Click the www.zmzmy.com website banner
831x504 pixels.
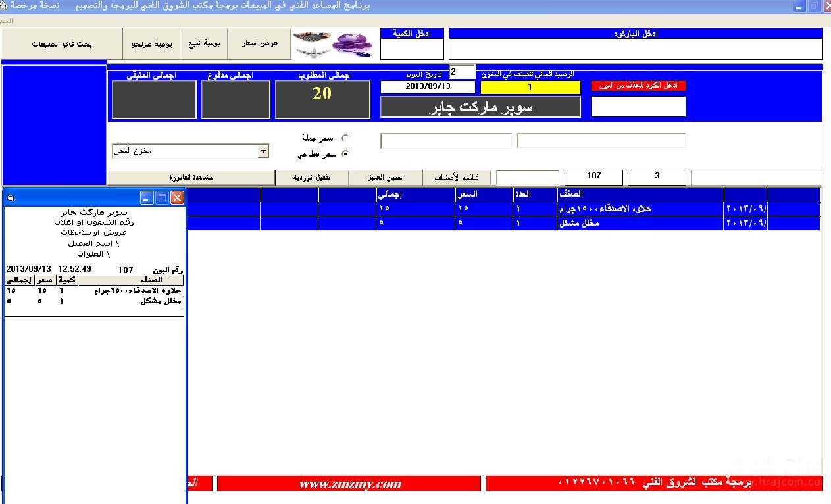pyautogui.click(x=349, y=484)
